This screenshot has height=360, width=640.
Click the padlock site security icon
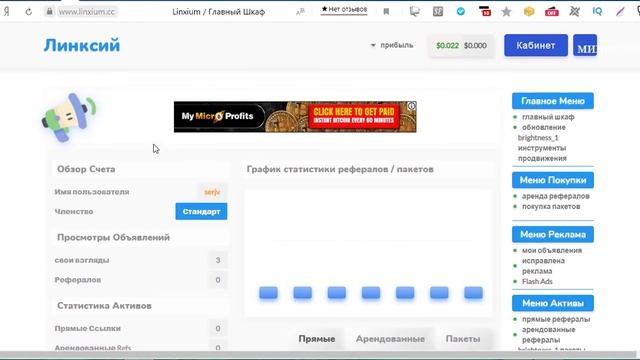49,11
